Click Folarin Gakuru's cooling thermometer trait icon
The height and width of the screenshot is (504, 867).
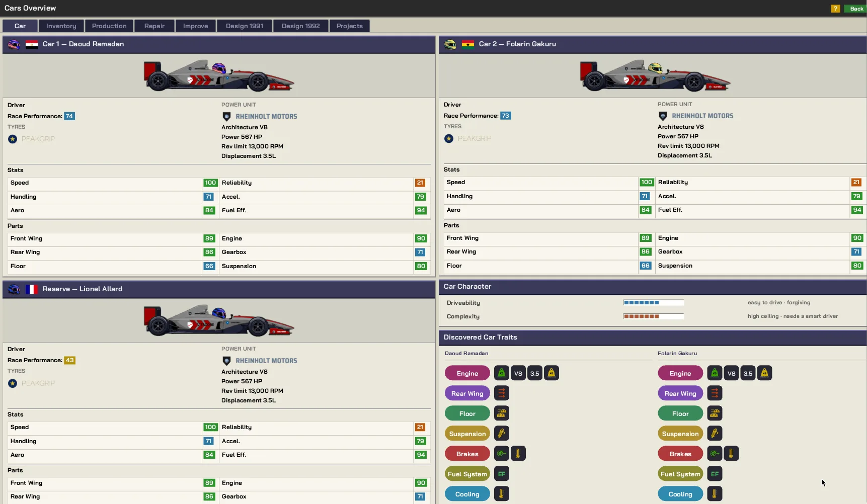pos(715,494)
